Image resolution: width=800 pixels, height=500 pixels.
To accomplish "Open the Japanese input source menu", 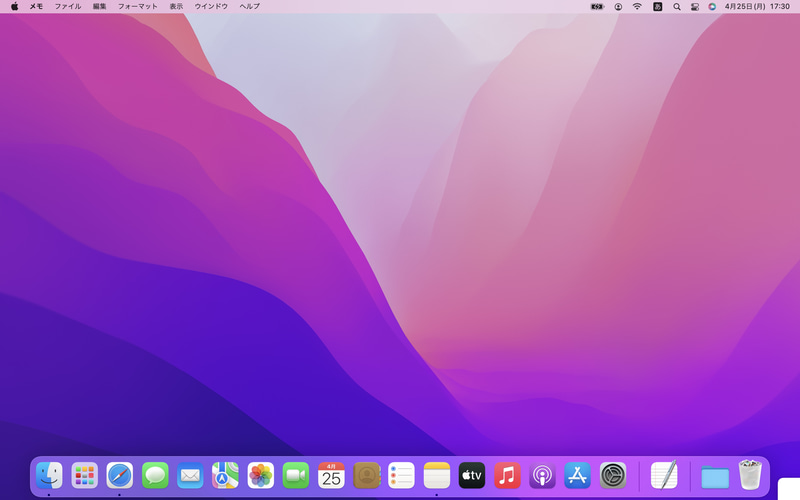I will [x=658, y=7].
